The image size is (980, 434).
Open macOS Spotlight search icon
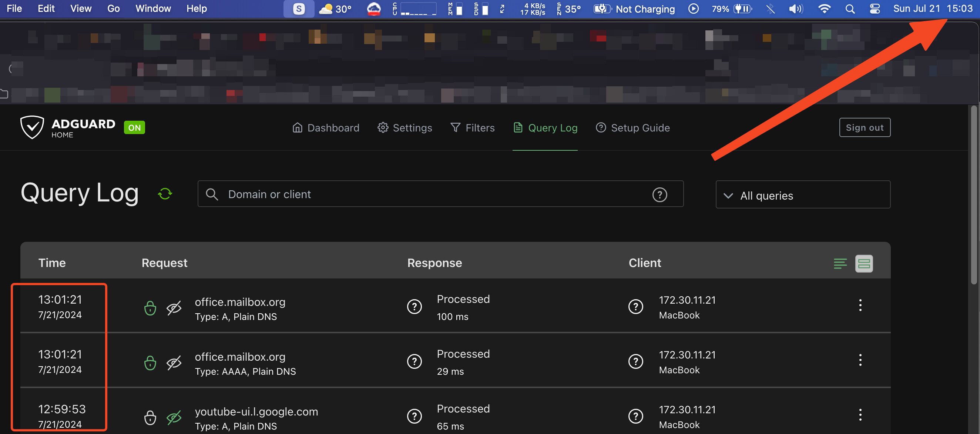(849, 9)
